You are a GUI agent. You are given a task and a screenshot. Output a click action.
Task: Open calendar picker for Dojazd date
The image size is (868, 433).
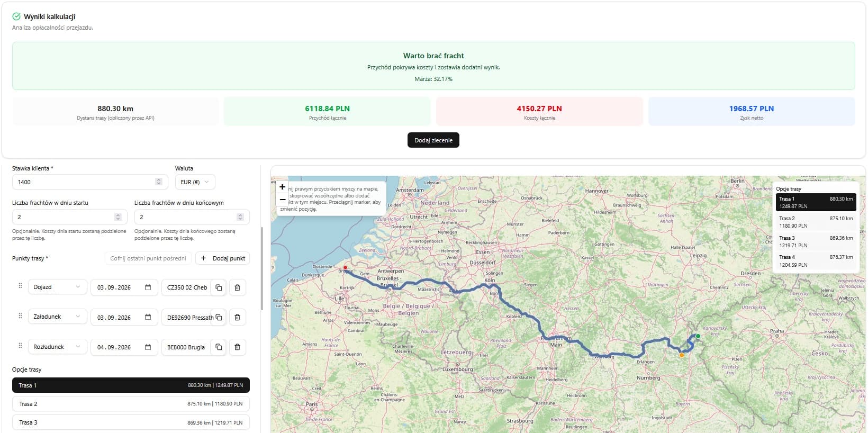[x=148, y=287]
